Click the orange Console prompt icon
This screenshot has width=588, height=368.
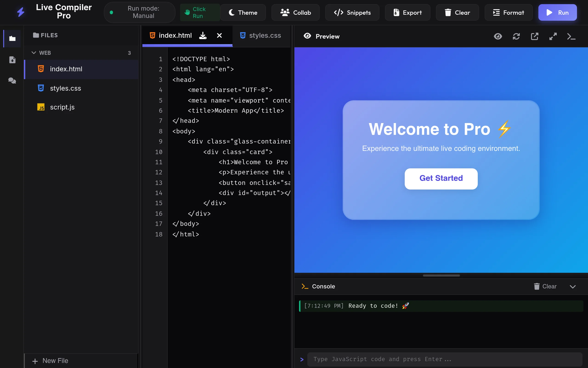click(x=305, y=287)
